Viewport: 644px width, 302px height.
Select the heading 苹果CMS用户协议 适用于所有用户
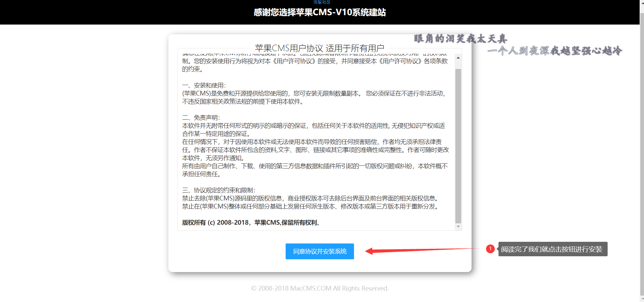(320, 48)
